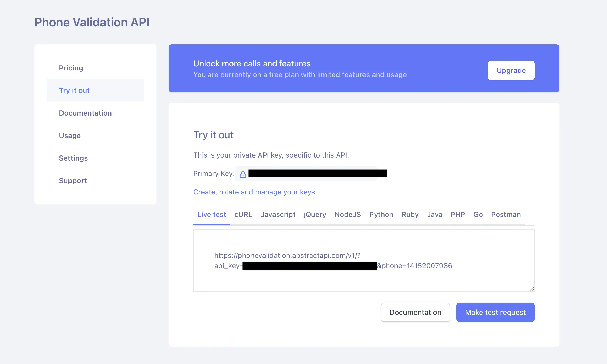Click the Upgrade button

(511, 70)
